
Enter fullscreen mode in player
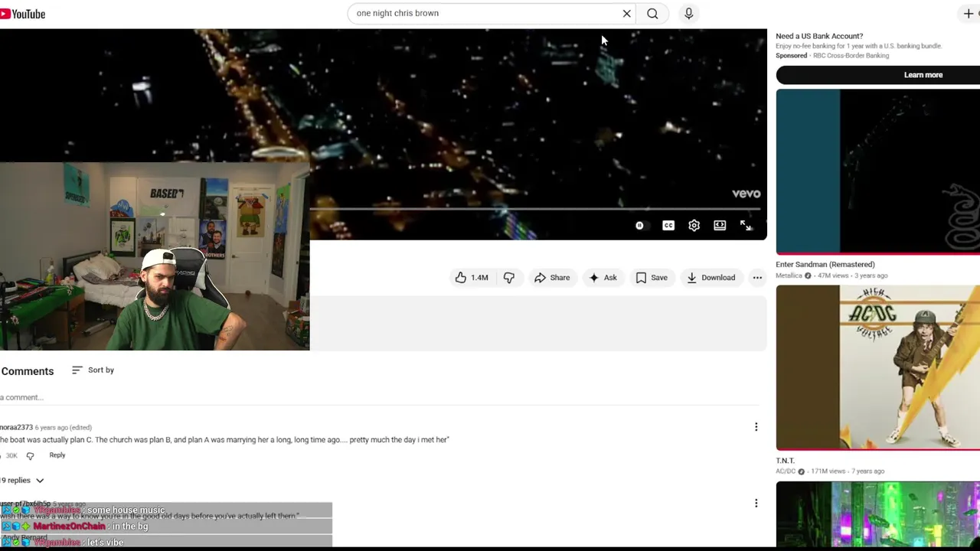(x=746, y=226)
